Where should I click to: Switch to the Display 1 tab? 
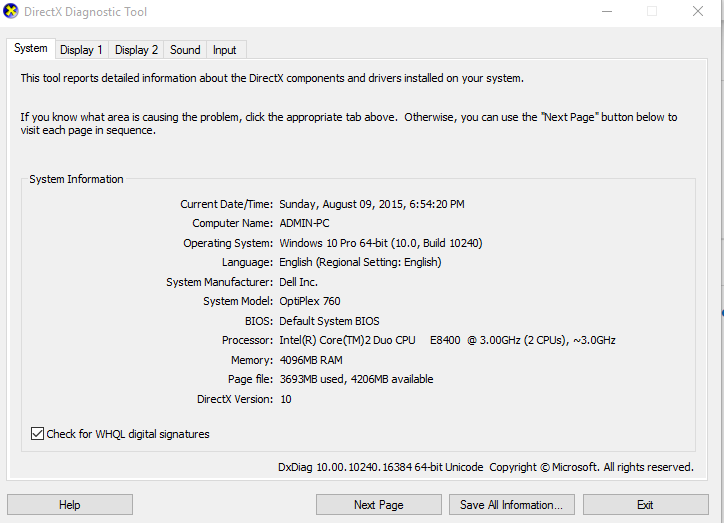[81, 50]
